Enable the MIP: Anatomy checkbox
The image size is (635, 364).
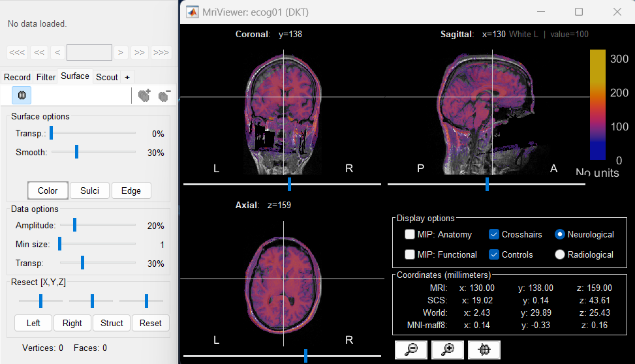pyautogui.click(x=410, y=234)
